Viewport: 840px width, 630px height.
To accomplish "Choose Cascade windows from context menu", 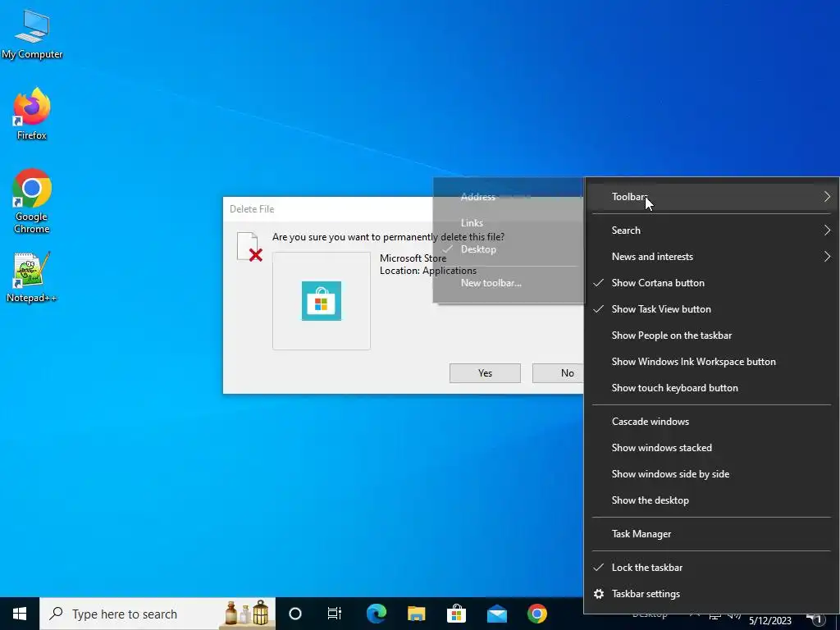I will (711, 422).
